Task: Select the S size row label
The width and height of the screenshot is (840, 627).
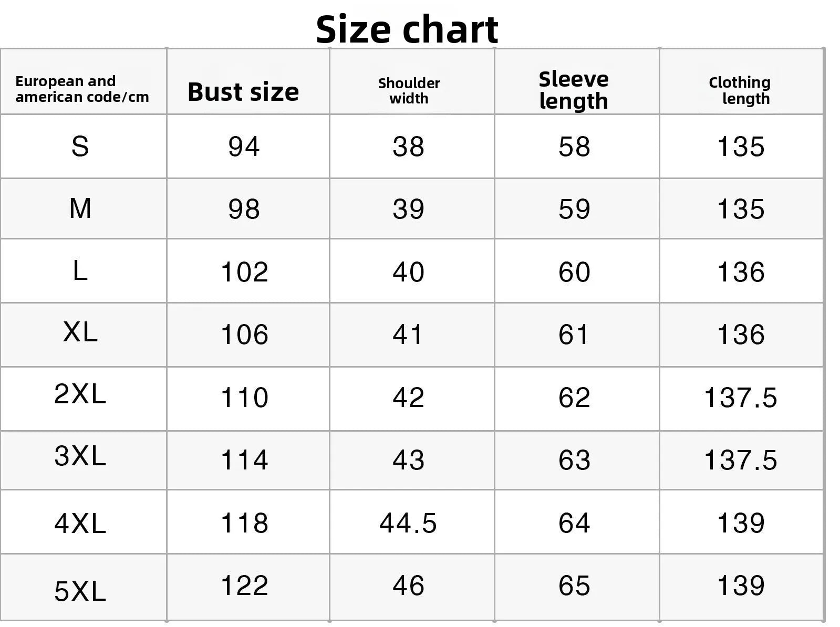Action: 80,146
